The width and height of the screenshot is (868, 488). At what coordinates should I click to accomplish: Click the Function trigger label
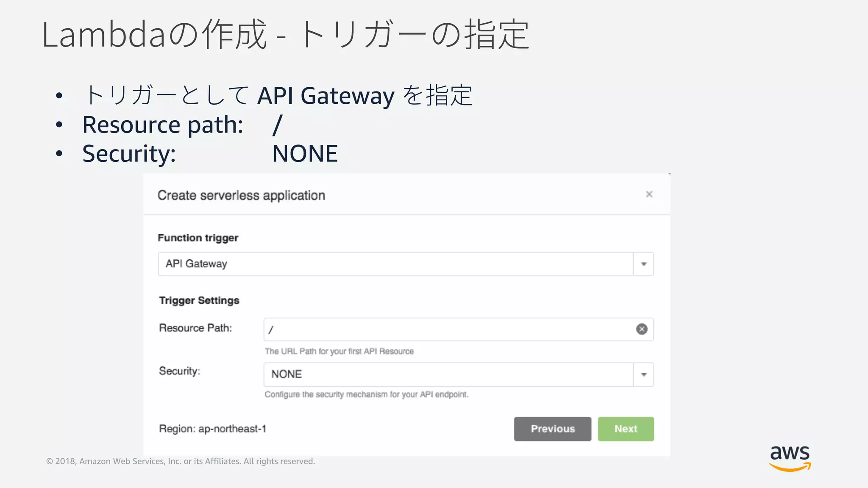tap(198, 238)
